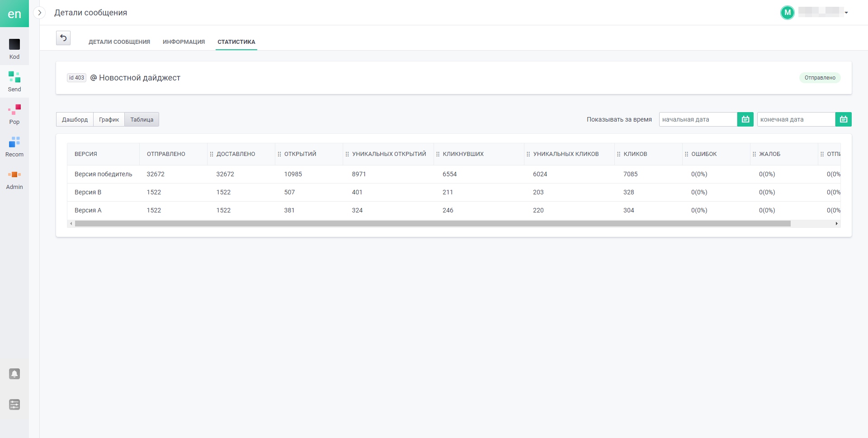Grab the Уникальных открытий column drag handle
This screenshot has width=868, height=438.
347,154
